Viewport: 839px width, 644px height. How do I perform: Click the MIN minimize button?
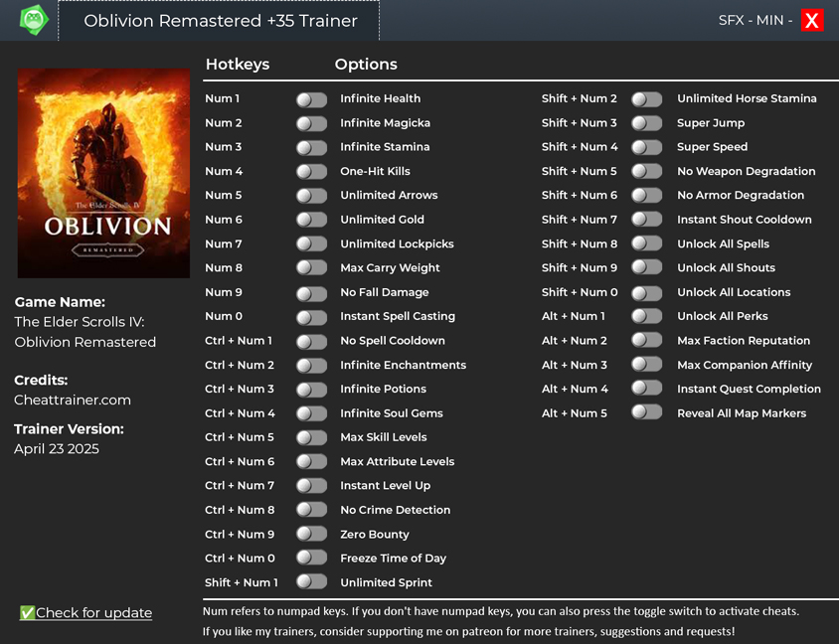click(770, 20)
